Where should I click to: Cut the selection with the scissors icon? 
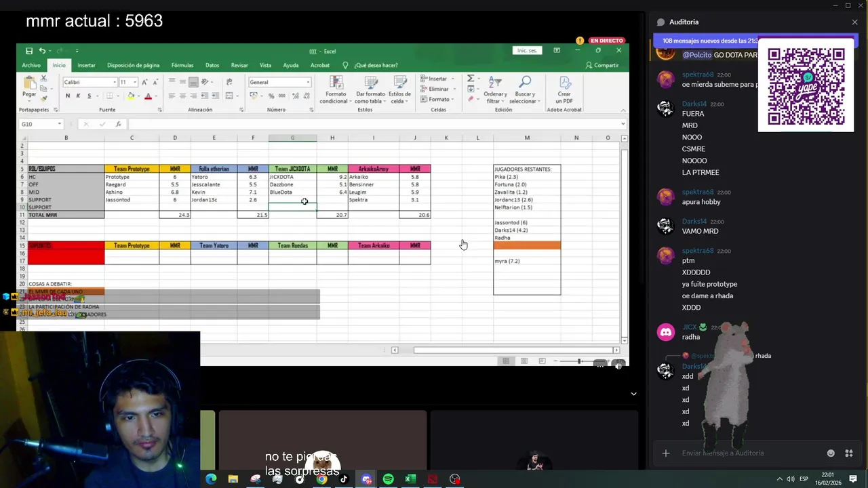tap(43, 79)
